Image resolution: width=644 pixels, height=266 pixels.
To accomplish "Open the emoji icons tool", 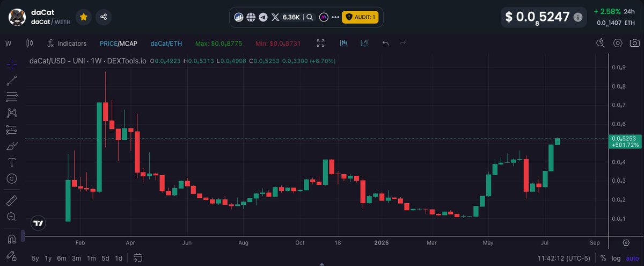I will (12, 178).
